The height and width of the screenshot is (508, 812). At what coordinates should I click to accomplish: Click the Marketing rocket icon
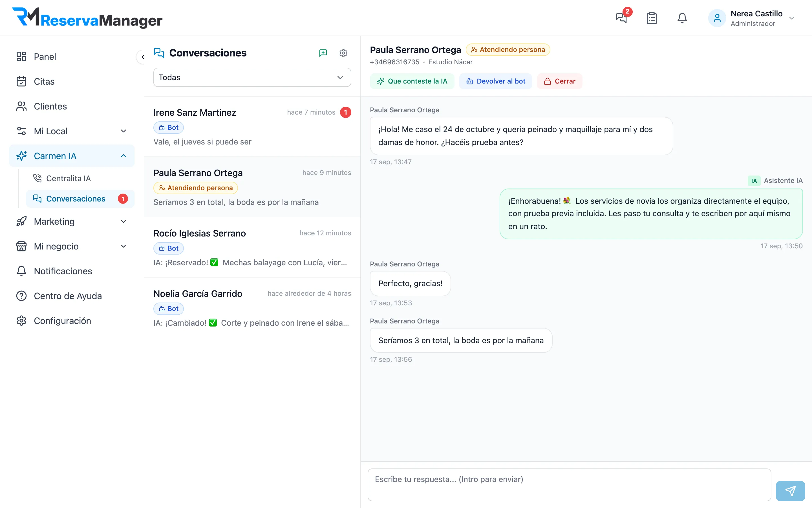(x=21, y=222)
